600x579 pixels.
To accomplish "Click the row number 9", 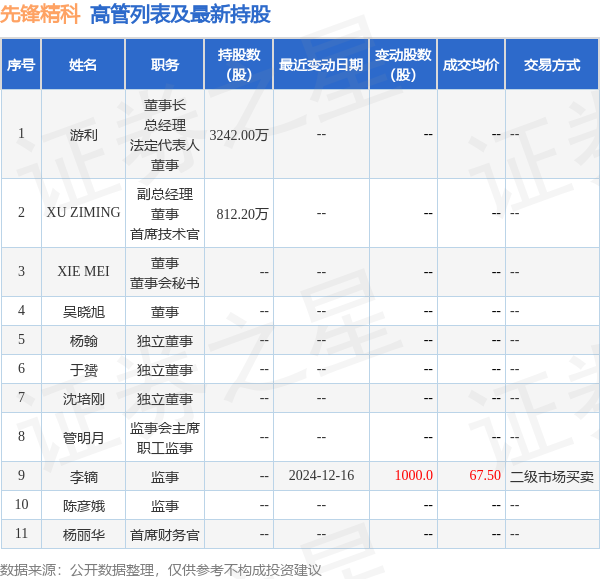I will (x=21, y=475).
